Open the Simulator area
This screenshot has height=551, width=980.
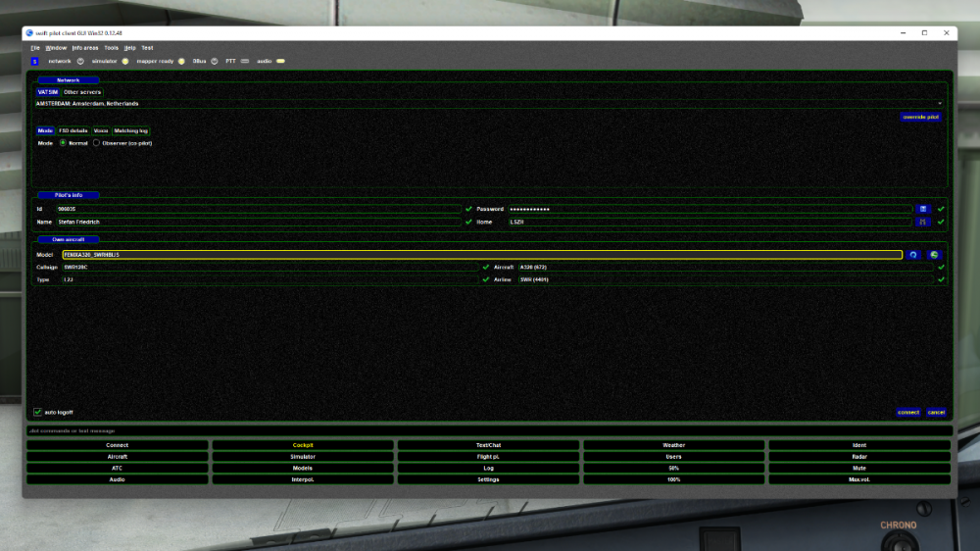[303, 457]
